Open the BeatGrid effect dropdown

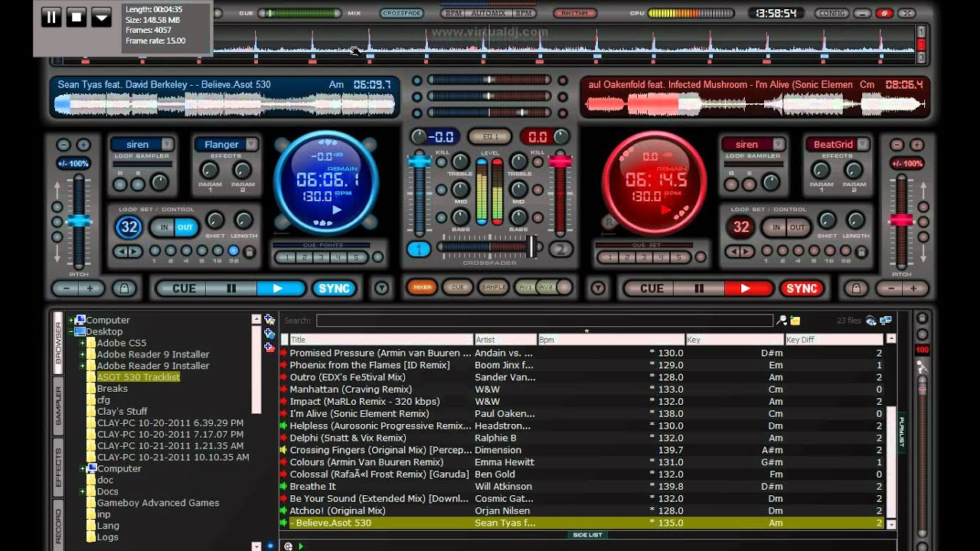(862, 144)
